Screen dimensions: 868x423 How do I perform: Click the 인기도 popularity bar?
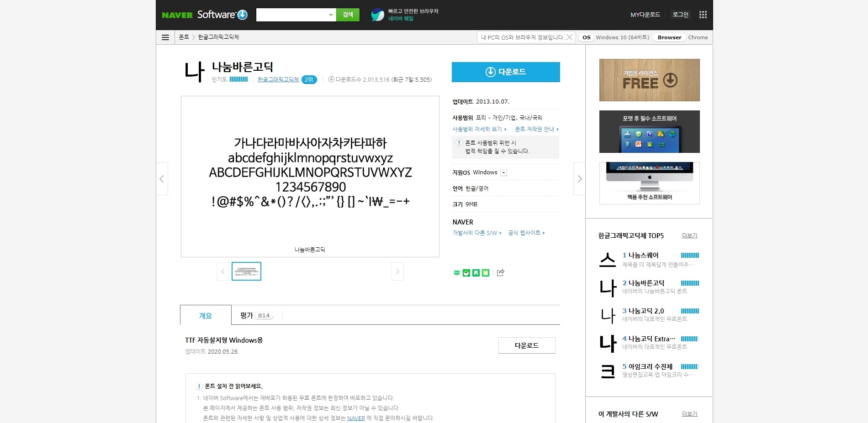(x=238, y=79)
